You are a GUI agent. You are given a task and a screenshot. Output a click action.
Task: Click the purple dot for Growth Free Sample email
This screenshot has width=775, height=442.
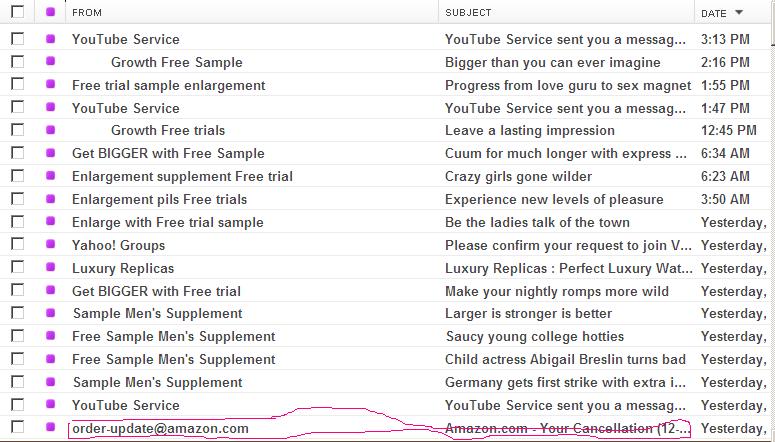(50, 62)
